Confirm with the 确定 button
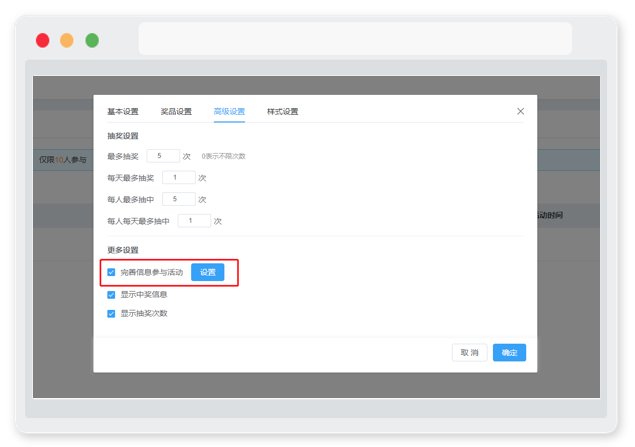 click(x=509, y=353)
